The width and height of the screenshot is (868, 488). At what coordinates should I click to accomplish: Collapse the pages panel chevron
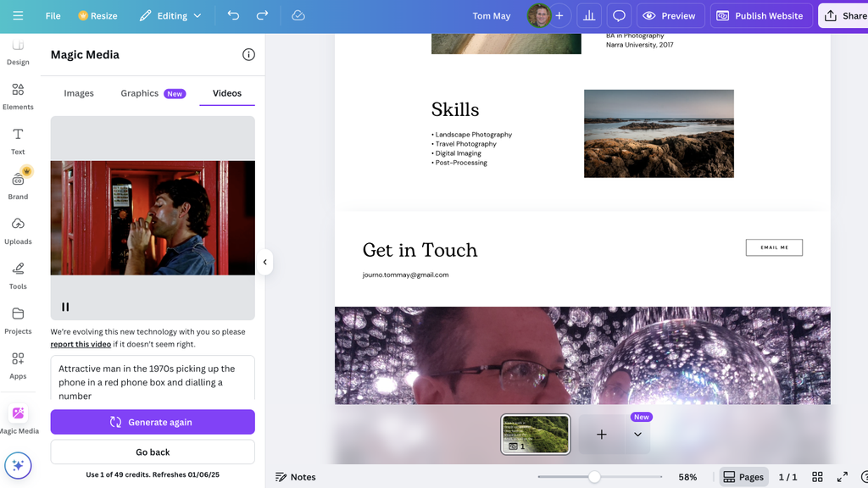click(637, 434)
